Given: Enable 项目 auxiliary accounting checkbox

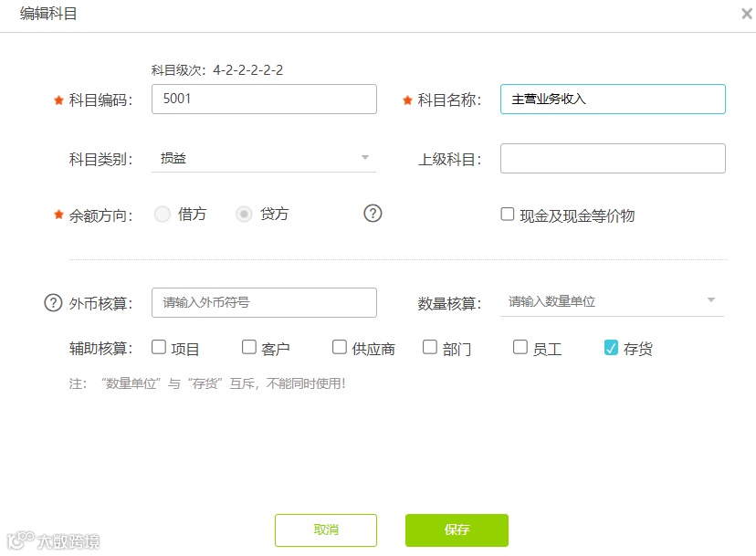Looking at the screenshot, I should [x=159, y=347].
